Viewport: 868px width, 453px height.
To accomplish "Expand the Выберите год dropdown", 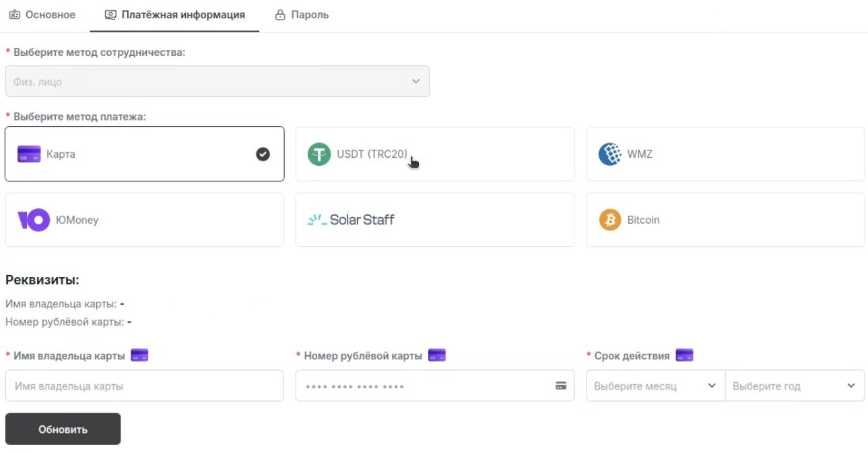I will point(794,386).
